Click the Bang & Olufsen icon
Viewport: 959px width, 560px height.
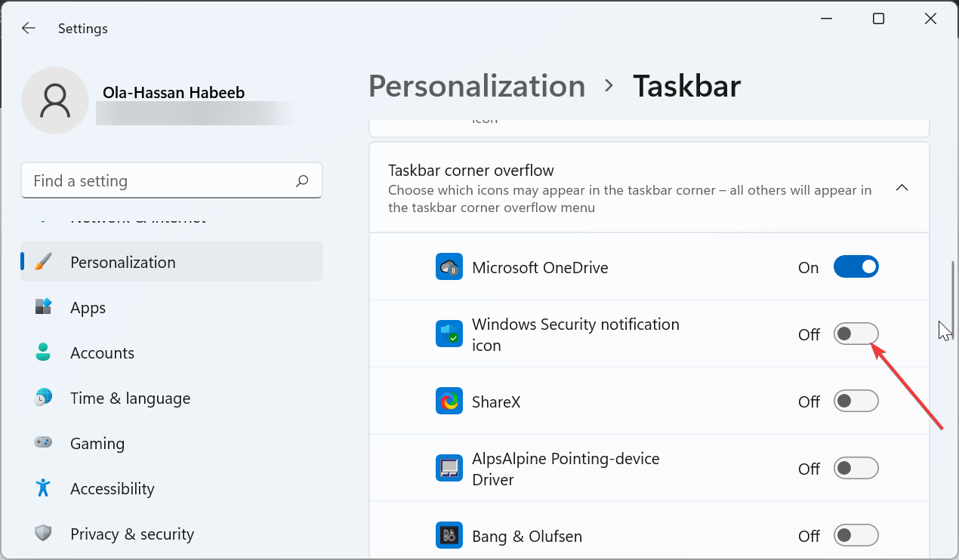pyautogui.click(x=449, y=536)
